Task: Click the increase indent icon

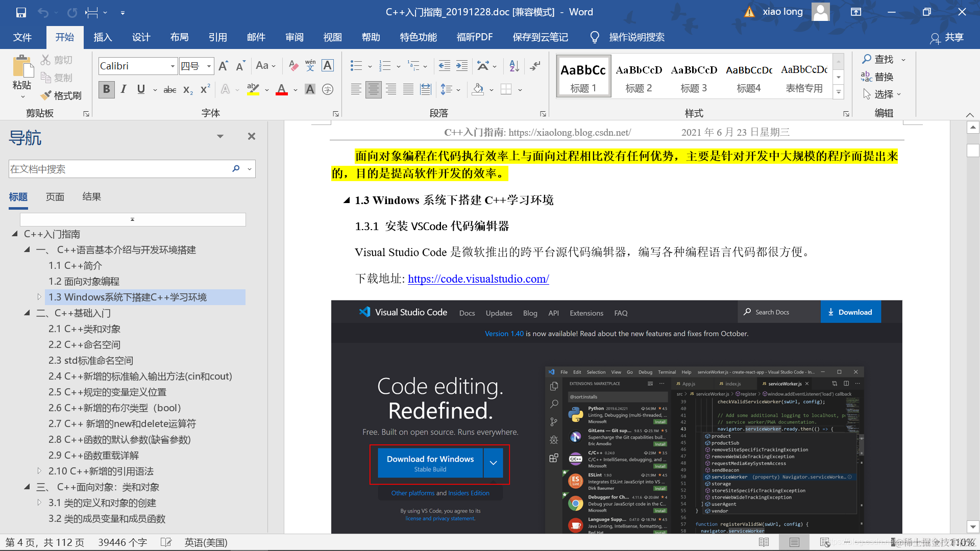Action: click(462, 66)
